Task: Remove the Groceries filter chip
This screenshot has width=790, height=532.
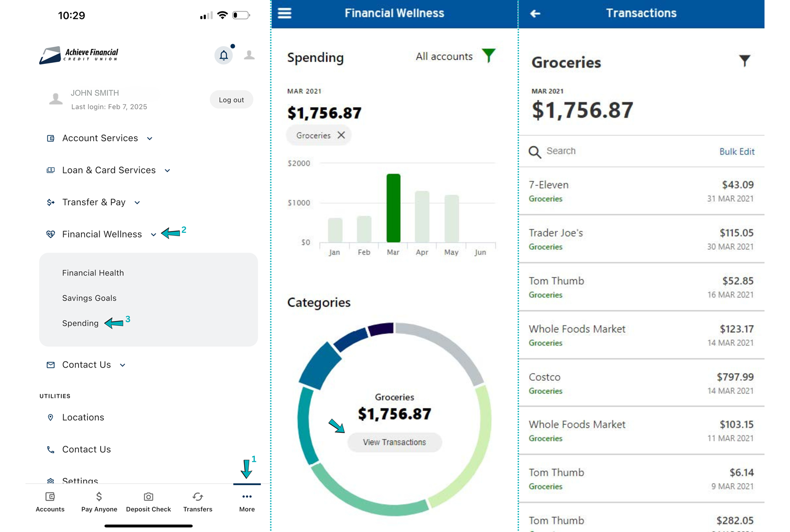Action: tap(341, 135)
